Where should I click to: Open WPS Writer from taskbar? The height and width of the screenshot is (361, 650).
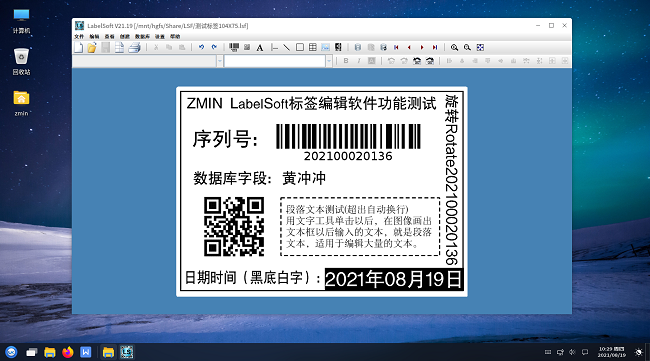pos(86,352)
